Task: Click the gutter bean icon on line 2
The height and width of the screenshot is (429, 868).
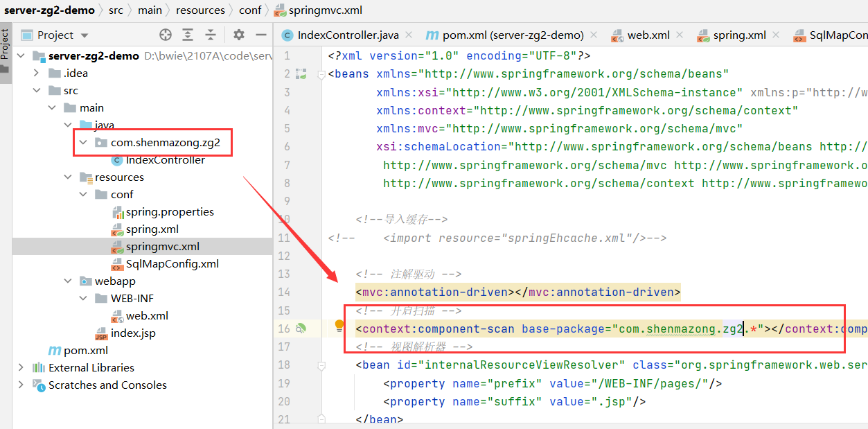Action: point(301,73)
